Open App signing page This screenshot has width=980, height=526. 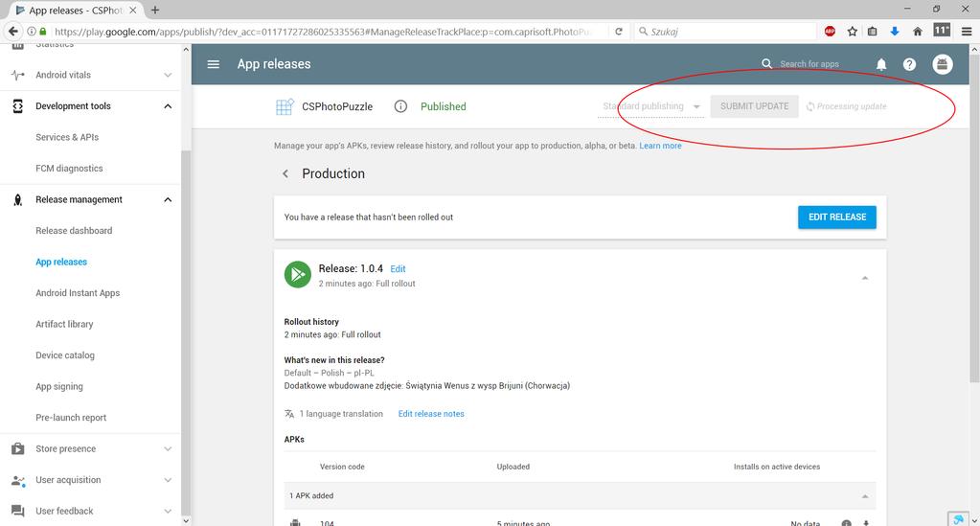point(58,386)
